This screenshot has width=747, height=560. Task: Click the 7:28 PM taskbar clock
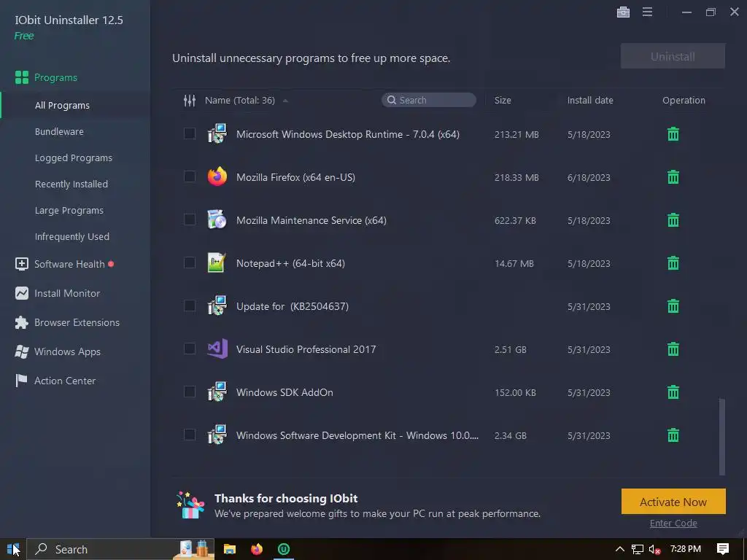coord(686,549)
